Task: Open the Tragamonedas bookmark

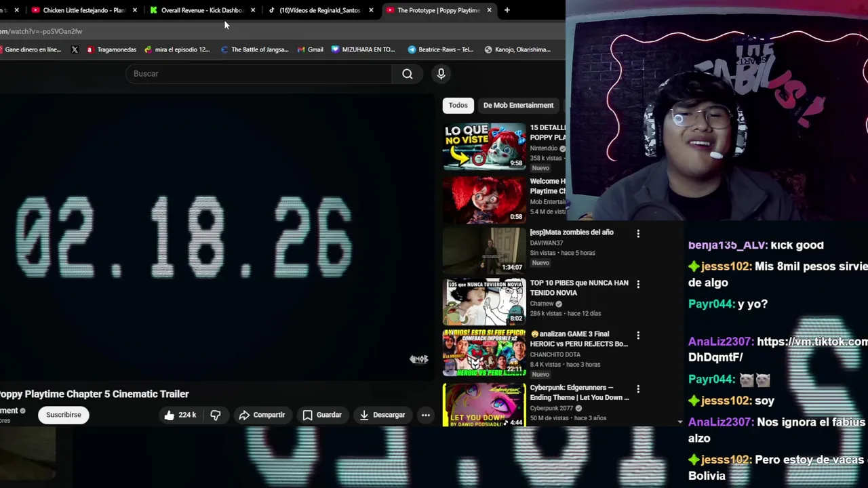Action: [x=111, y=49]
